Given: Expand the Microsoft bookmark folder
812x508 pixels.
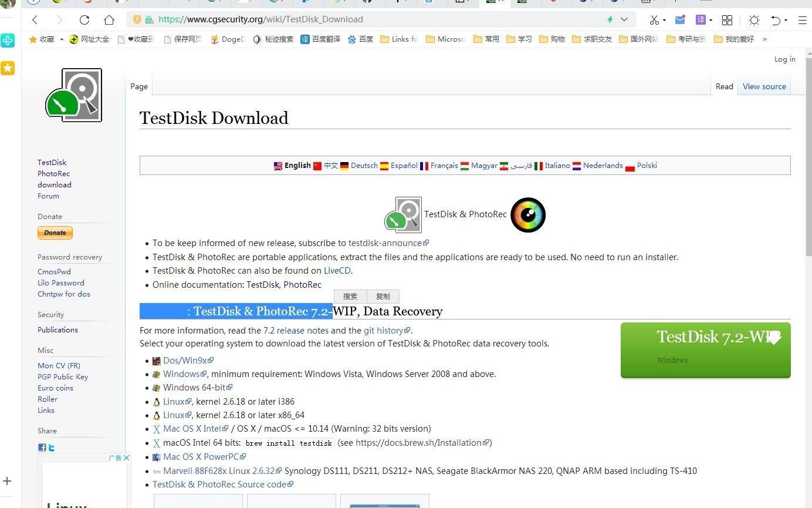Looking at the screenshot, I should [x=445, y=39].
